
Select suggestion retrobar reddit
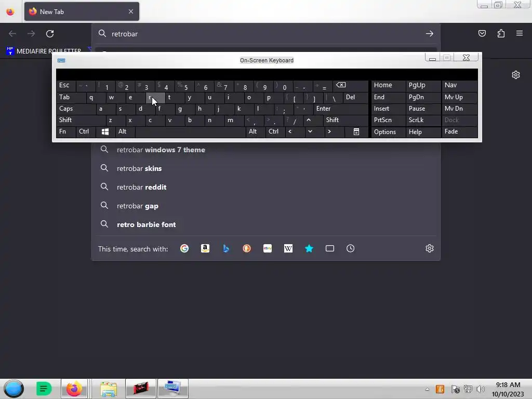[266, 187]
